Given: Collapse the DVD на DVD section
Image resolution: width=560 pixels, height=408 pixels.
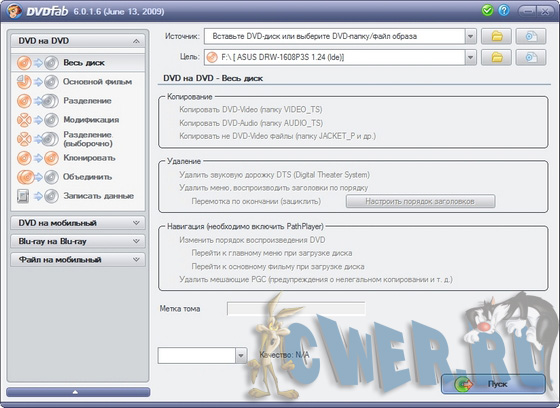Looking at the screenshot, I should click(x=78, y=41).
